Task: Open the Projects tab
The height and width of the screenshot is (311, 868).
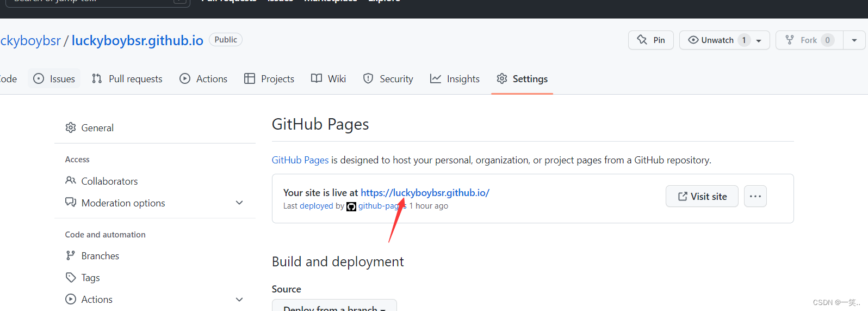Action: point(269,78)
